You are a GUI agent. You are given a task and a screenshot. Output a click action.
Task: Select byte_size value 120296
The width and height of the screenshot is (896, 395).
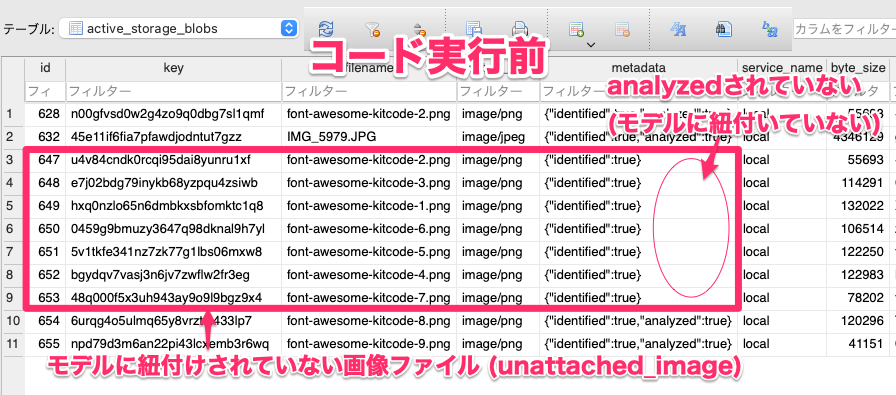[x=858, y=321]
